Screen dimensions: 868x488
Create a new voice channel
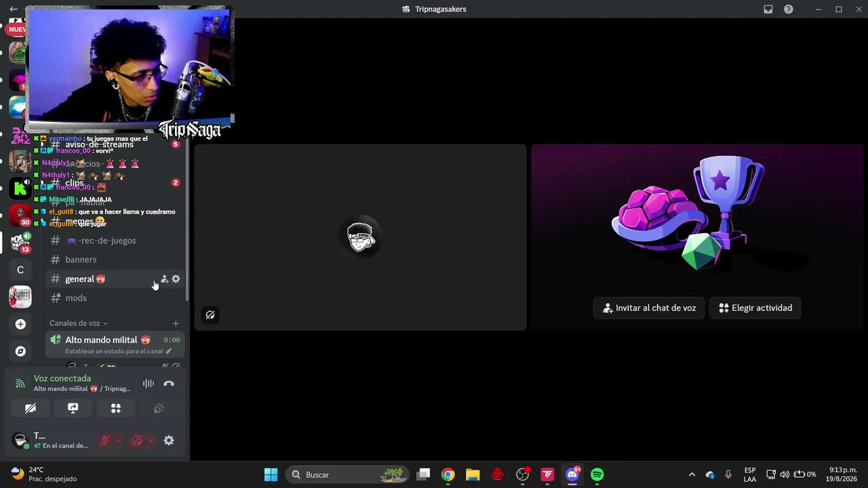pos(176,323)
